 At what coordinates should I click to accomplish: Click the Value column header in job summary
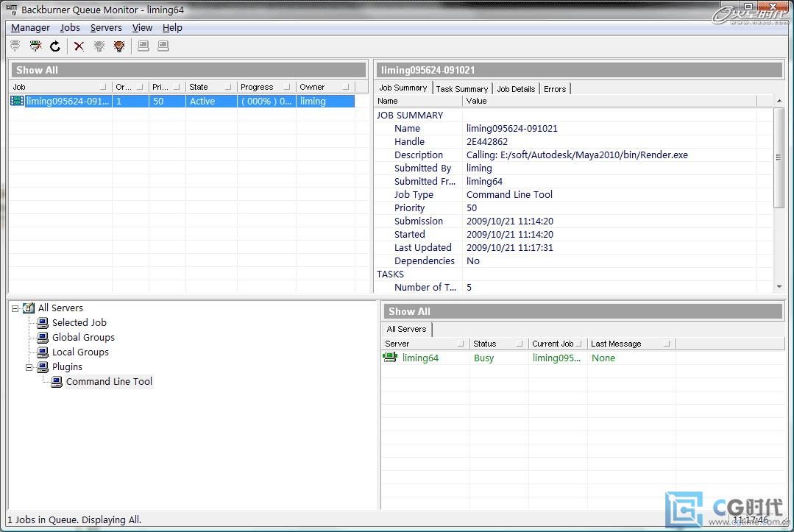tap(610, 101)
